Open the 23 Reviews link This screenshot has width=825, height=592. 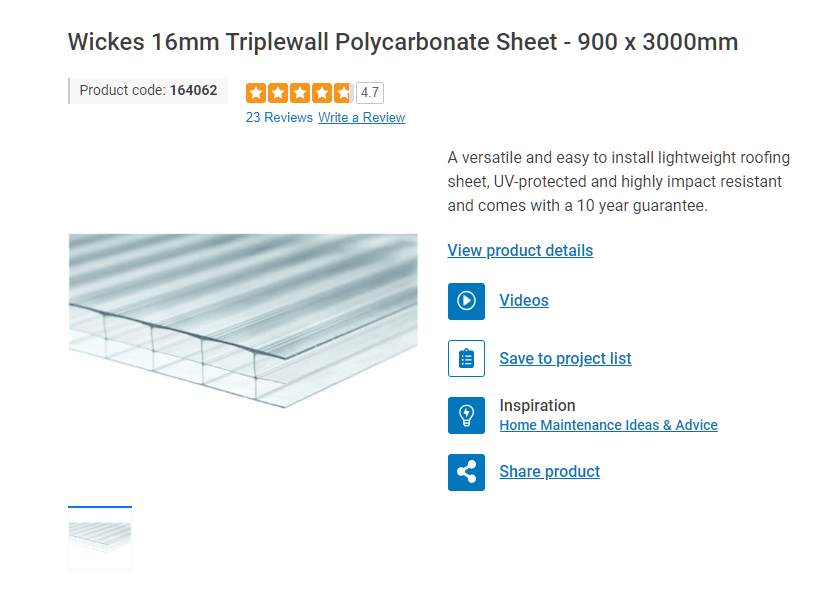(279, 117)
